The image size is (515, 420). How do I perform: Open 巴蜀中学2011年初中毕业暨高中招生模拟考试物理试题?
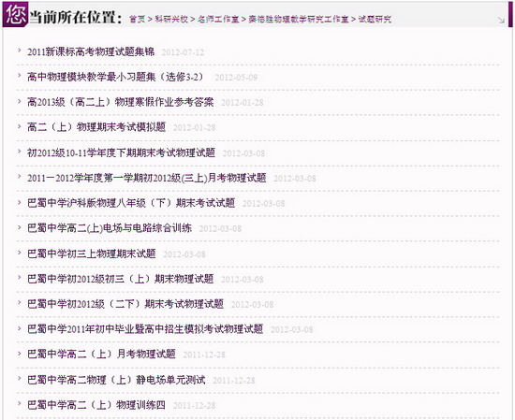pyautogui.click(x=145, y=328)
